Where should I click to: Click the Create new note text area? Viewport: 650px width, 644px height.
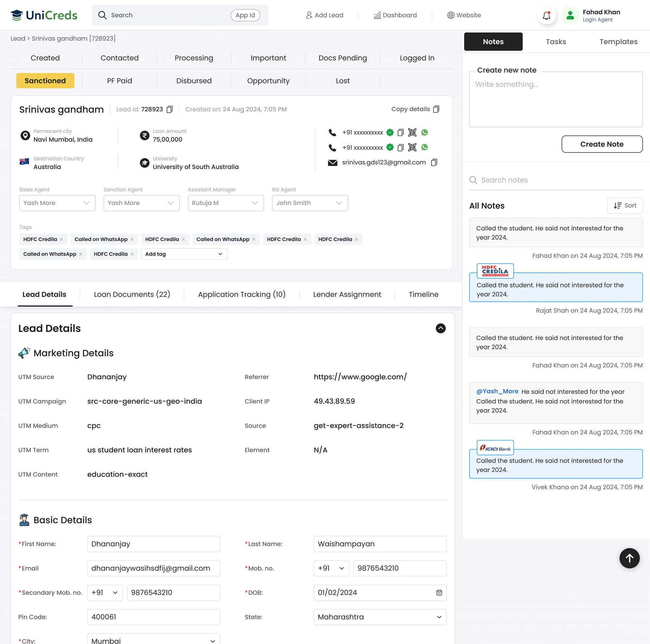tap(556, 99)
